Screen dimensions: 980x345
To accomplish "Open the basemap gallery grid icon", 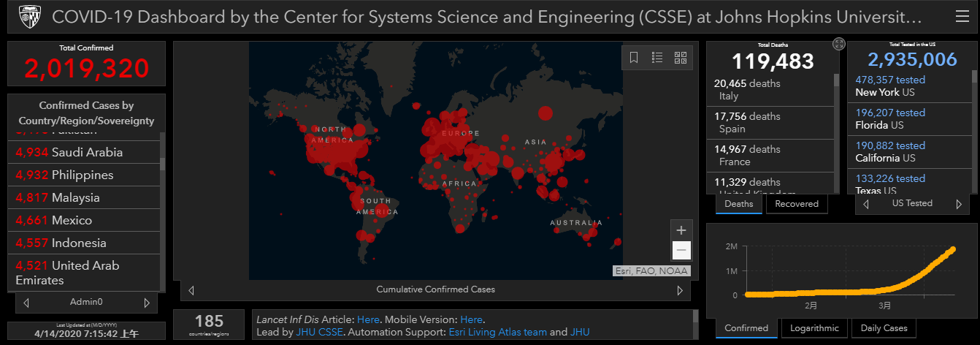I will coord(681,58).
